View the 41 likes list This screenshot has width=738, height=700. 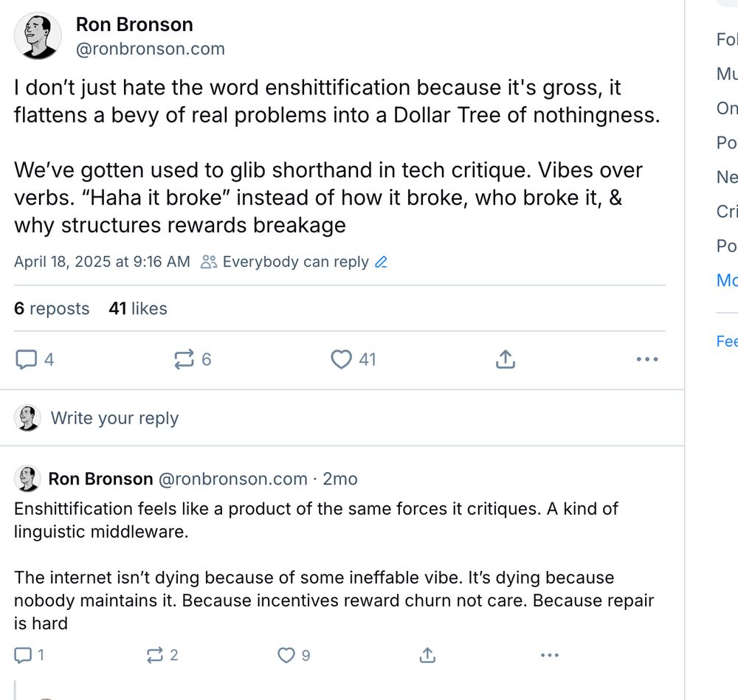pos(138,308)
